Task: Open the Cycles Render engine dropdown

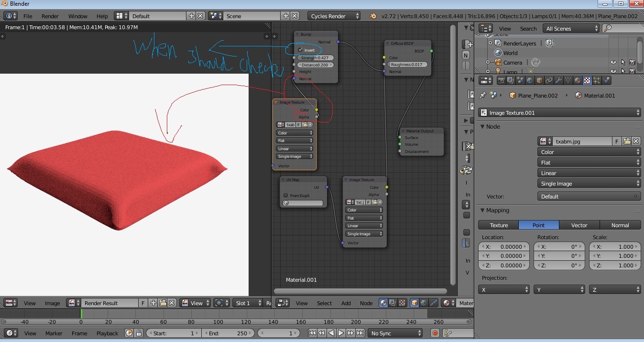Action: tap(334, 16)
